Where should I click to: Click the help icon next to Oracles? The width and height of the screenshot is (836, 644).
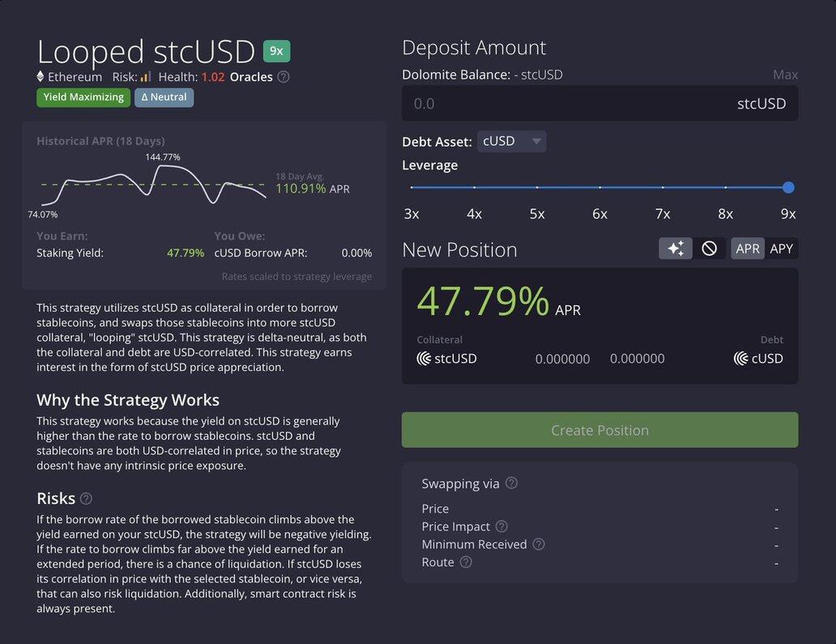(x=284, y=77)
